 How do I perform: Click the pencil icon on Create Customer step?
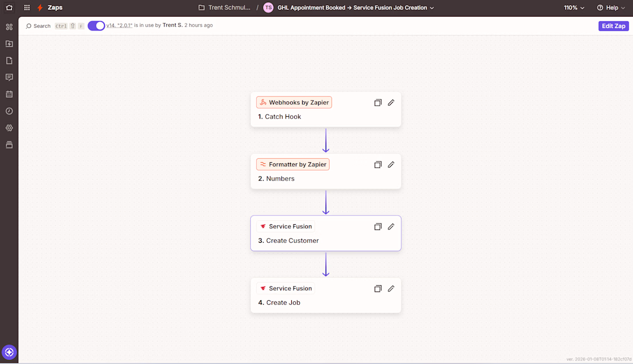tap(391, 227)
